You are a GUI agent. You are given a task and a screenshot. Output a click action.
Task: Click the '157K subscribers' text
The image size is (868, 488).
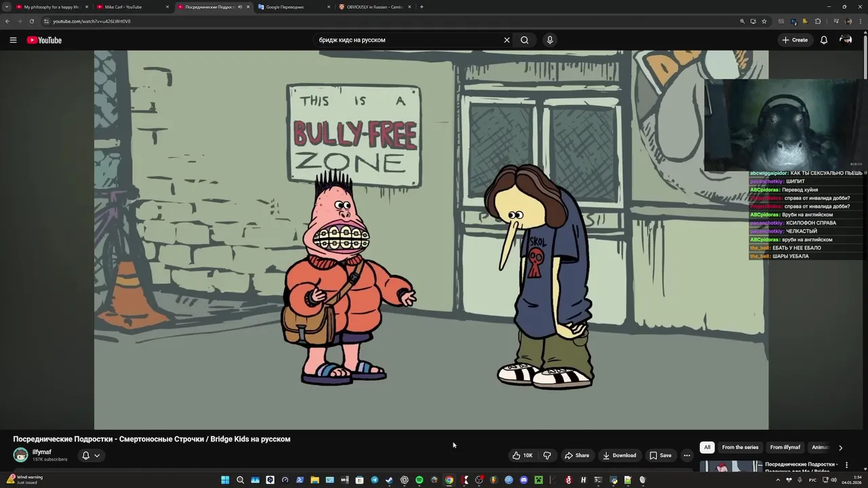[x=50, y=460]
